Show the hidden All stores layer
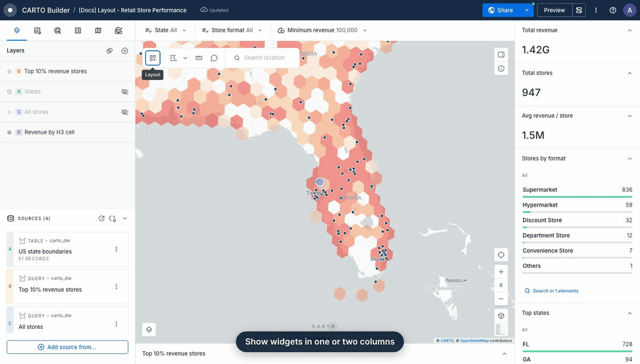 pyautogui.click(x=125, y=112)
